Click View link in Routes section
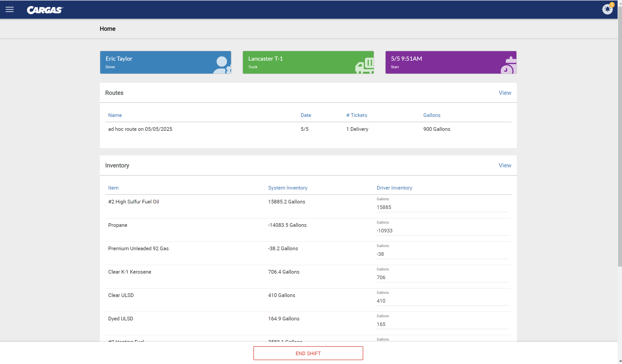 tap(505, 93)
